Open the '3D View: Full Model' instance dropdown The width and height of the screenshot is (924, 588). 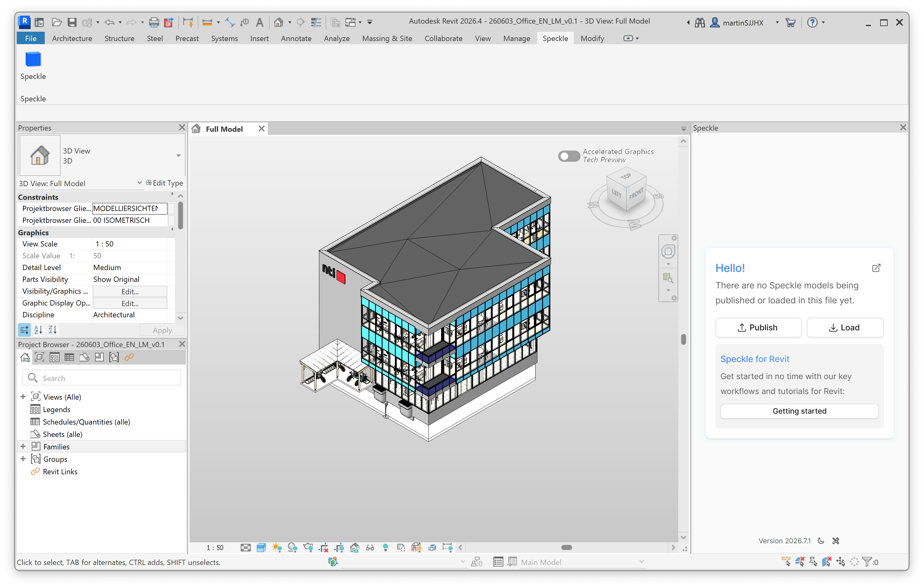pyautogui.click(x=140, y=183)
